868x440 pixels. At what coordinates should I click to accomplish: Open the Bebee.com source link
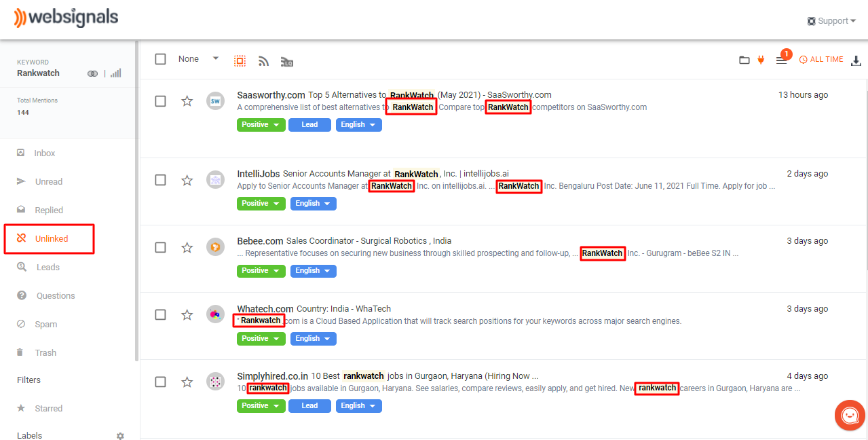point(260,241)
